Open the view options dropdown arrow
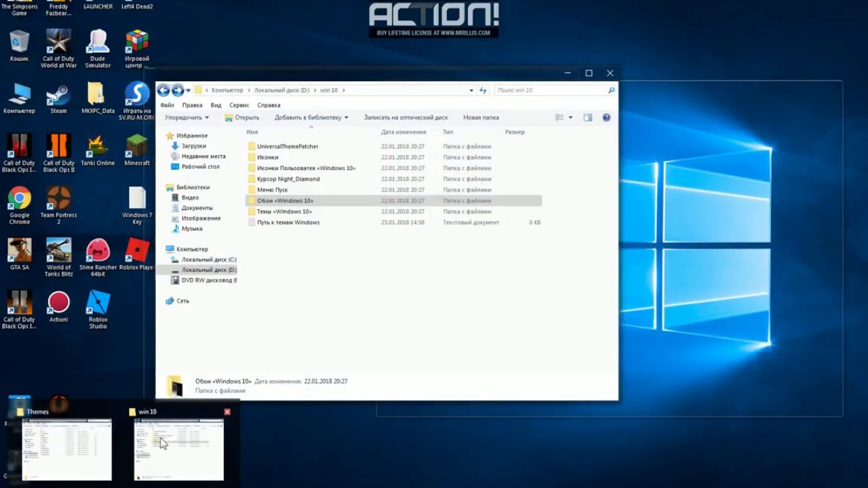 point(570,117)
